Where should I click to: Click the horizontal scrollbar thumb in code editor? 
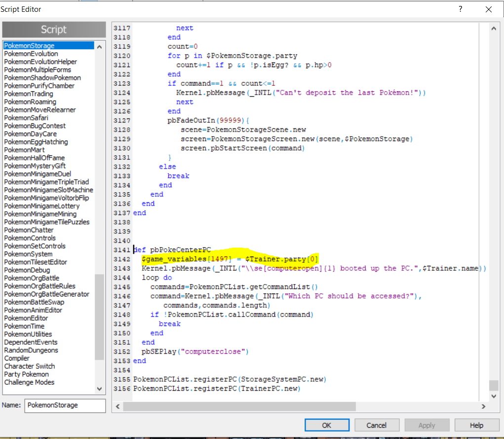(x=239, y=406)
